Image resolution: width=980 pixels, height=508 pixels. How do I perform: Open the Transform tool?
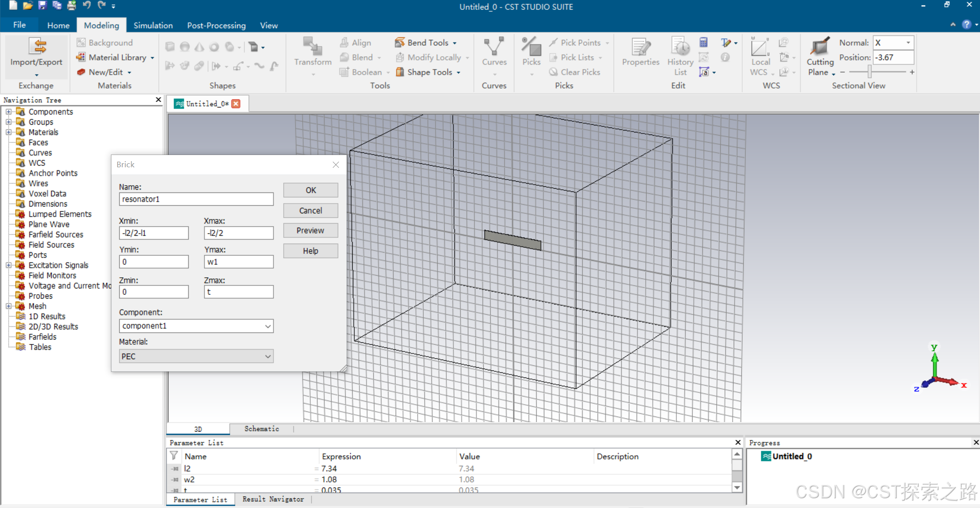click(x=313, y=56)
